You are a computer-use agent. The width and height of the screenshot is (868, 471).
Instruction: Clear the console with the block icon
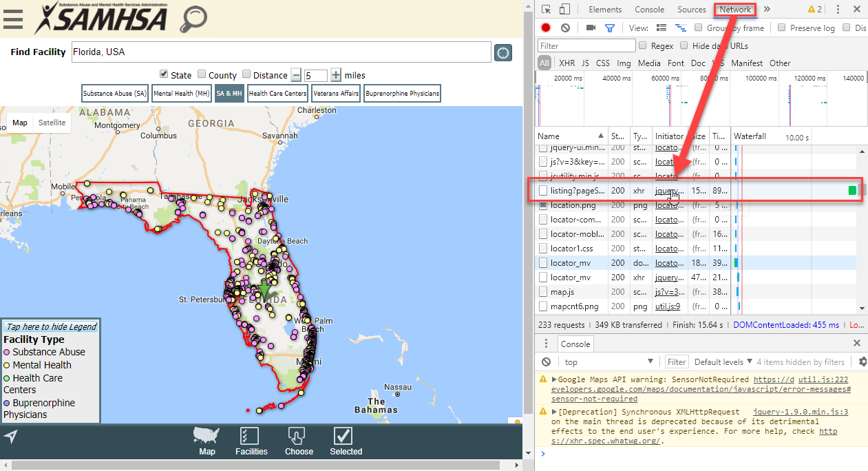(546, 362)
